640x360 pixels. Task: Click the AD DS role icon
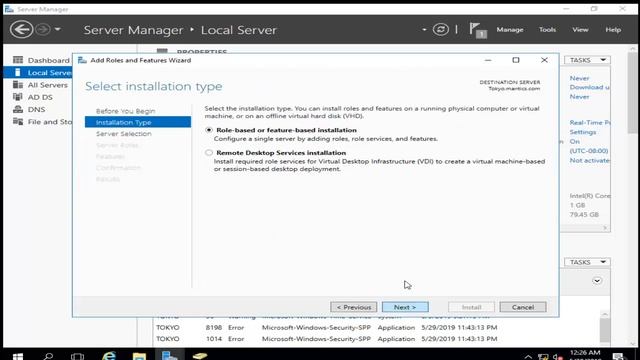point(18,97)
